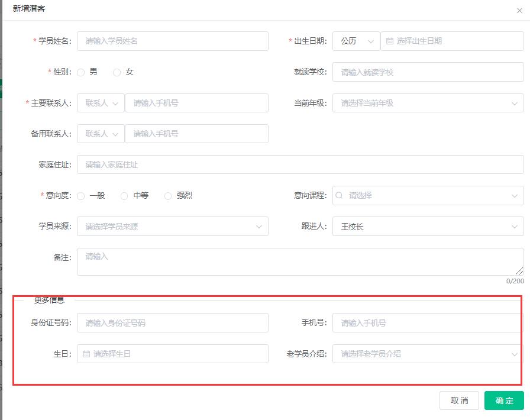The height and width of the screenshot is (420, 530).
Task: Click the 新增潜客 dialog title
Action: point(29,9)
